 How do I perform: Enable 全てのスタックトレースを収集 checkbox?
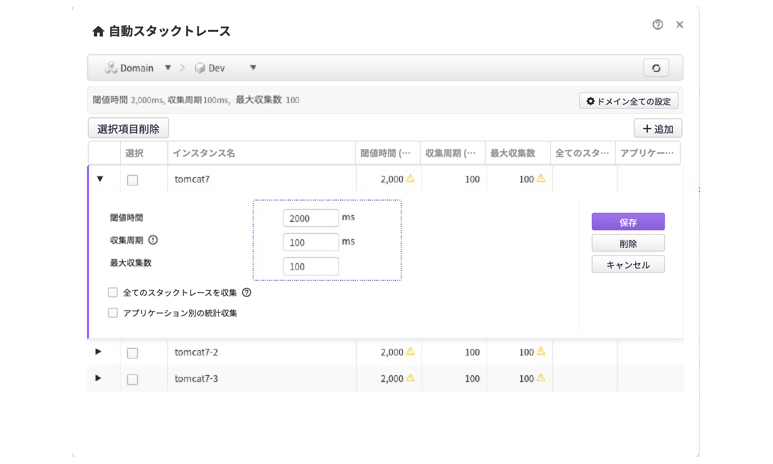click(113, 292)
